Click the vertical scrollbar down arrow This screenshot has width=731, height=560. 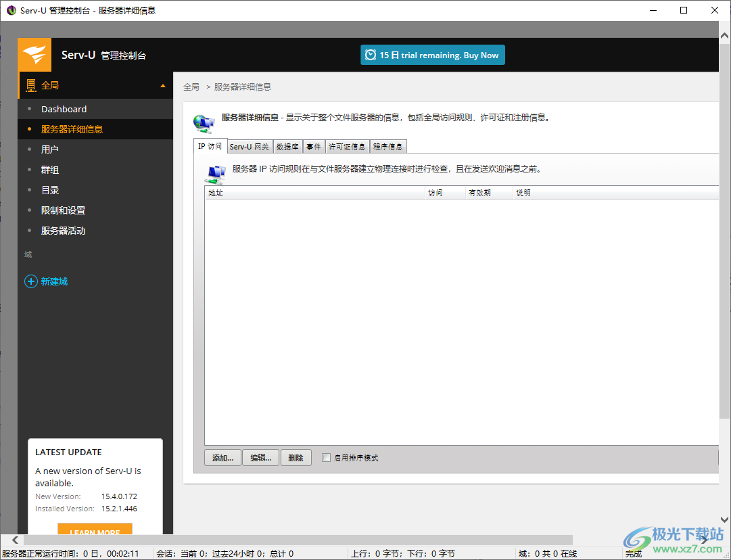pyautogui.click(x=724, y=519)
